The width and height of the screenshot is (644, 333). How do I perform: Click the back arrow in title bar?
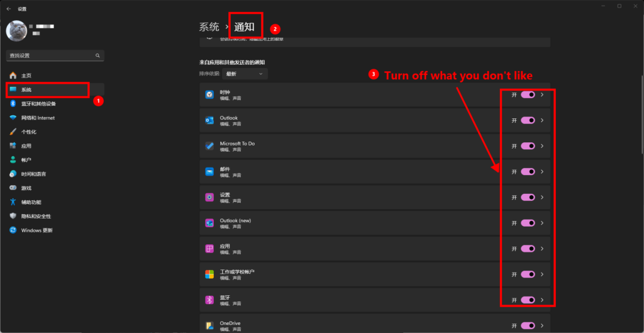click(9, 9)
